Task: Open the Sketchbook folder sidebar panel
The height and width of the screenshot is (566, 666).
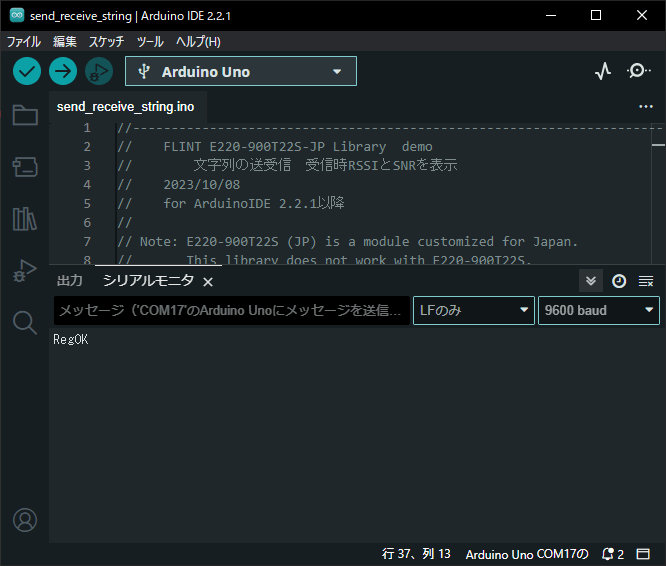Action: 25,115
